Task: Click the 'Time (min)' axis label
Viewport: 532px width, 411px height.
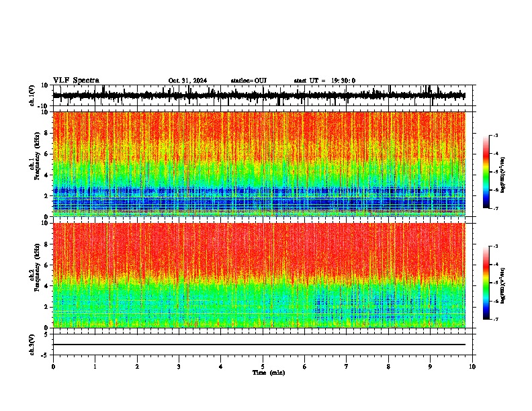Action: 269,373
